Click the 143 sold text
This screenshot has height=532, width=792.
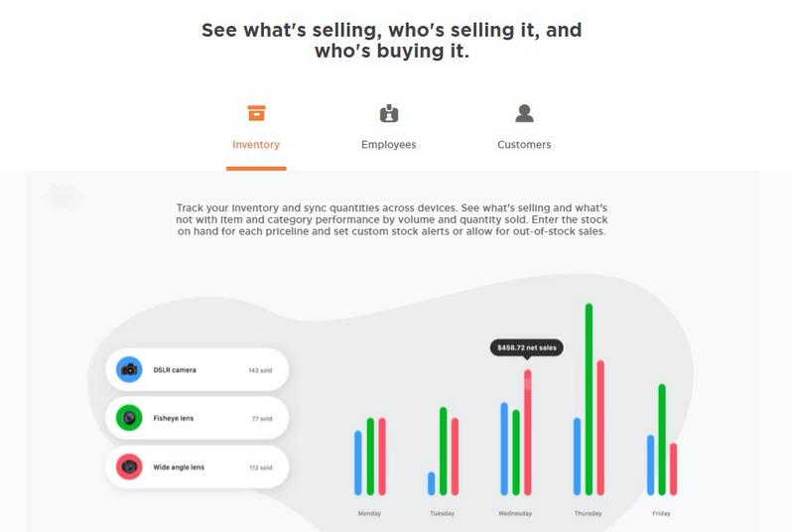click(x=260, y=370)
